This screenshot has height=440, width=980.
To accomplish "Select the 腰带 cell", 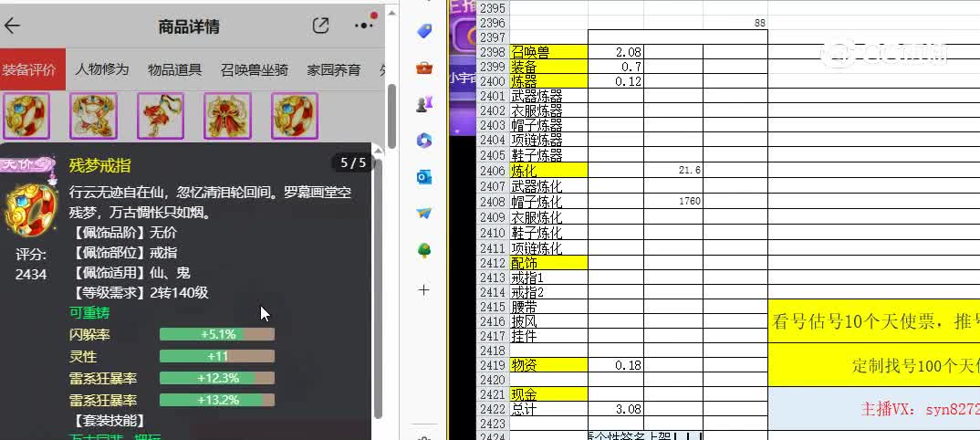I will click(548, 307).
